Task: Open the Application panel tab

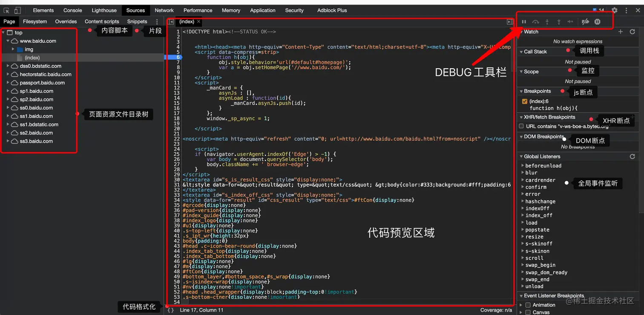Action: [x=263, y=10]
